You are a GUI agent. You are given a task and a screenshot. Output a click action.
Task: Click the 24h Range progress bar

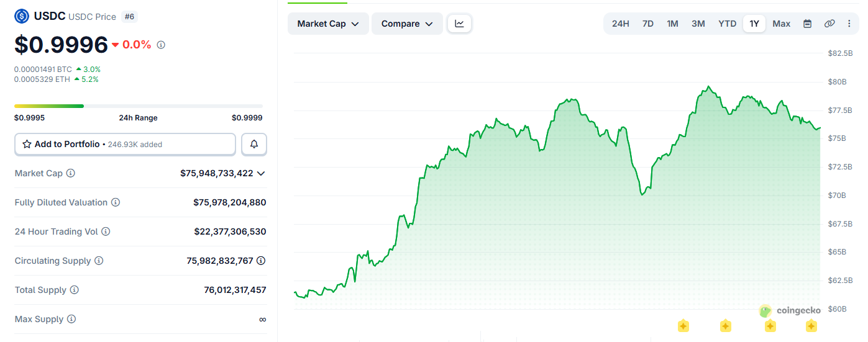[139, 106]
